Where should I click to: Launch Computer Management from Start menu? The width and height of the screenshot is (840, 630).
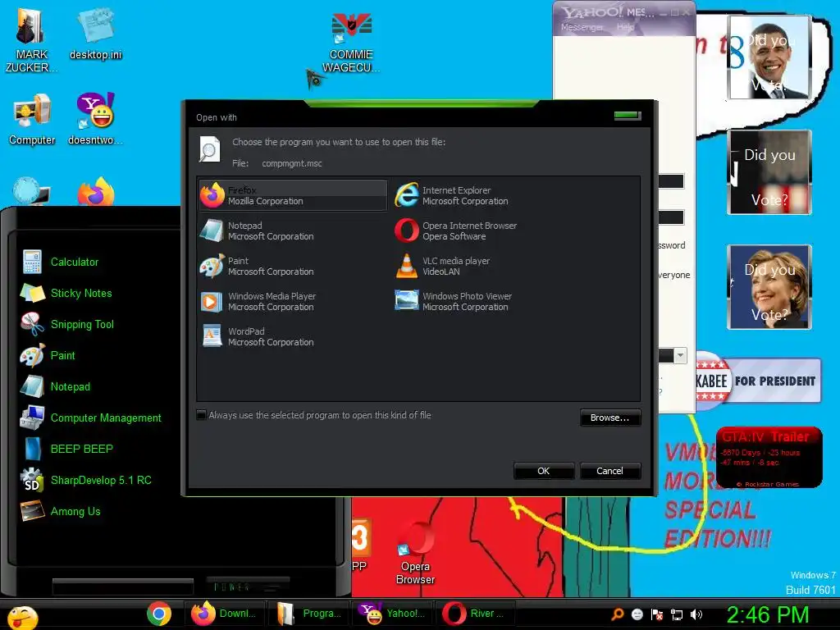tap(91, 418)
